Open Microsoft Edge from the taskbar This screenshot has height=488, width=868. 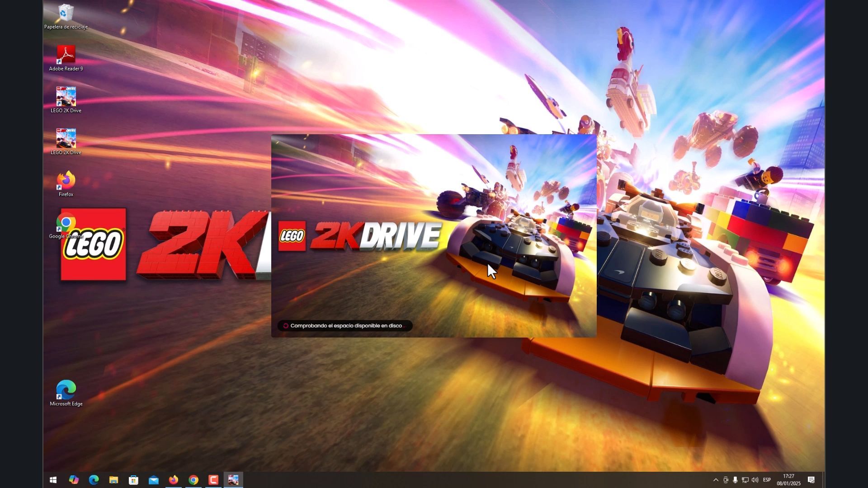click(94, 480)
